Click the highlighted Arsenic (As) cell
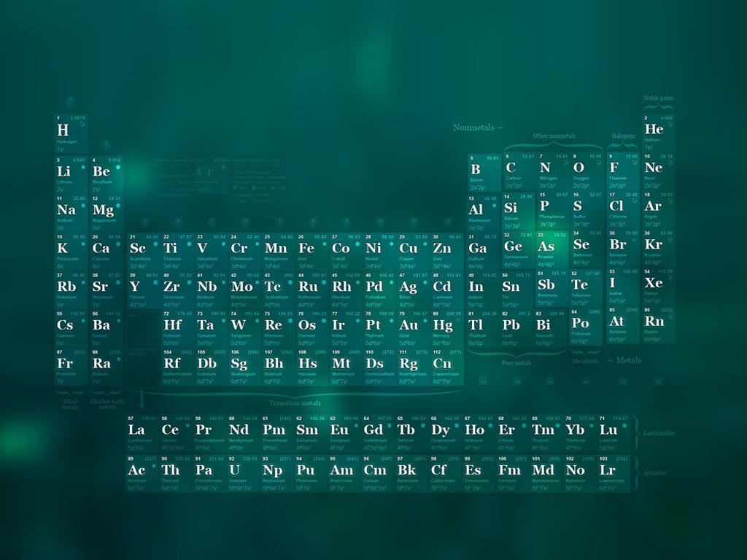 coord(553,249)
